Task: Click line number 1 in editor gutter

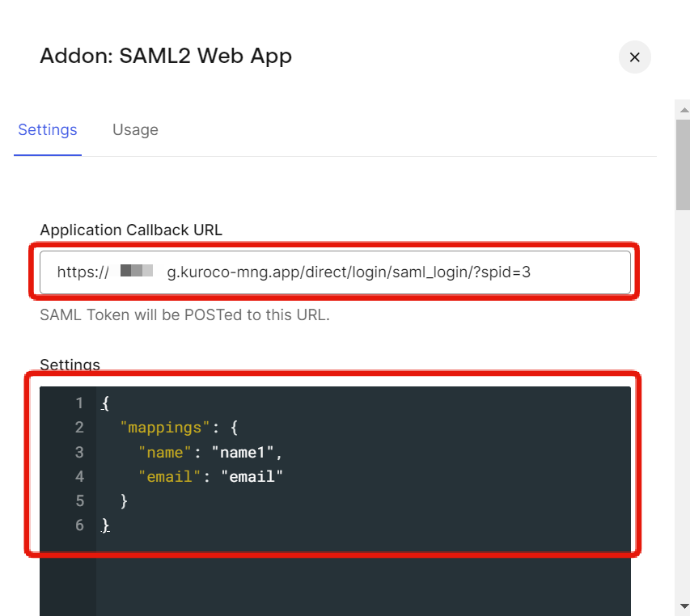Action: (x=79, y=403)
